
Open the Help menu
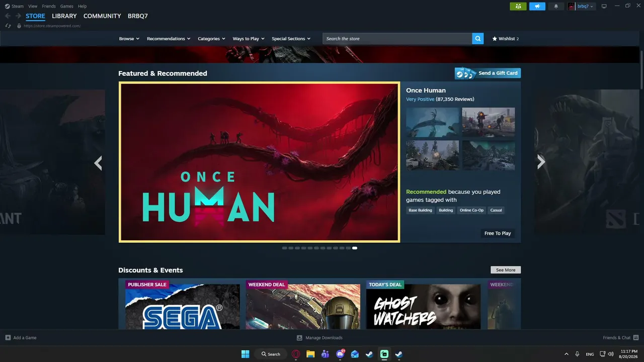(x=82, y=6)
